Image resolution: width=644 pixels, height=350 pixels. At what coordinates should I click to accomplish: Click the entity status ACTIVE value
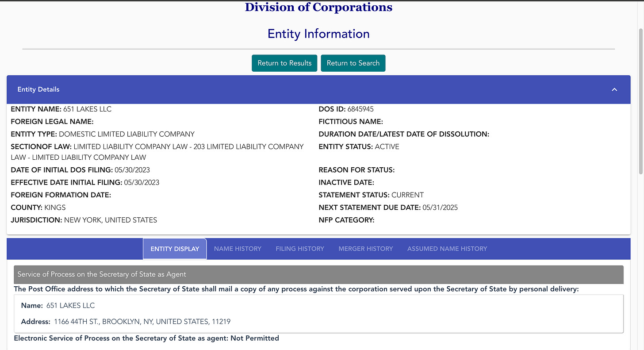click(387, 146)
